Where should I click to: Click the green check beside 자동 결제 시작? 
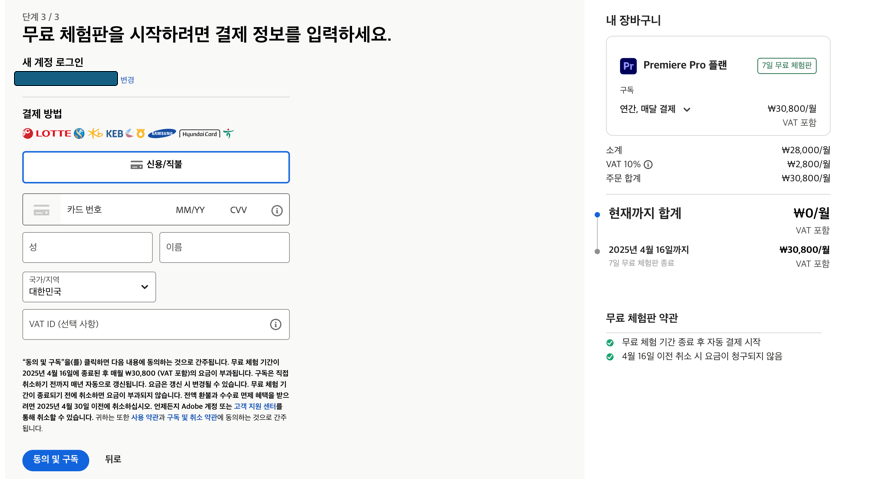[x=610, y=343]
